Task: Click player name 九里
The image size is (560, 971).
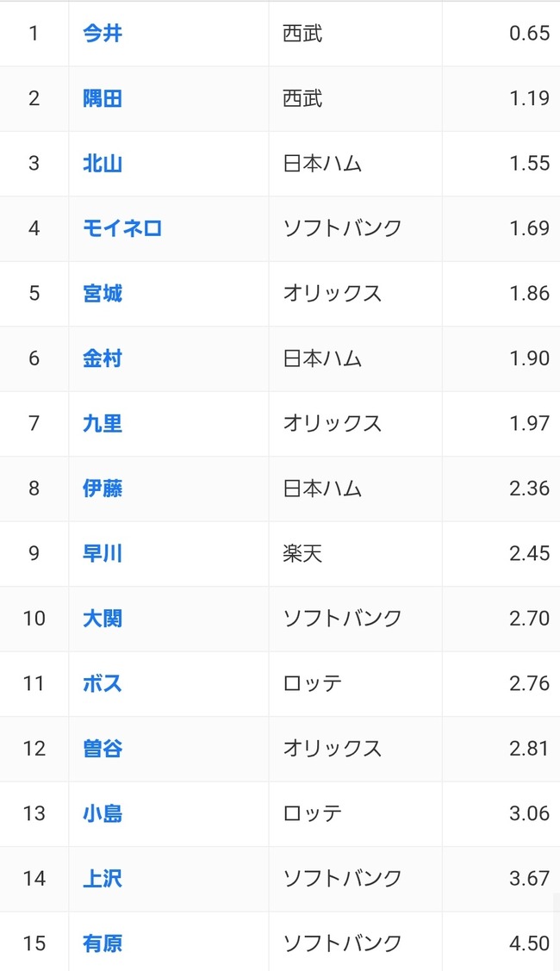Action: pyautogui.click(x=103, y=424)
